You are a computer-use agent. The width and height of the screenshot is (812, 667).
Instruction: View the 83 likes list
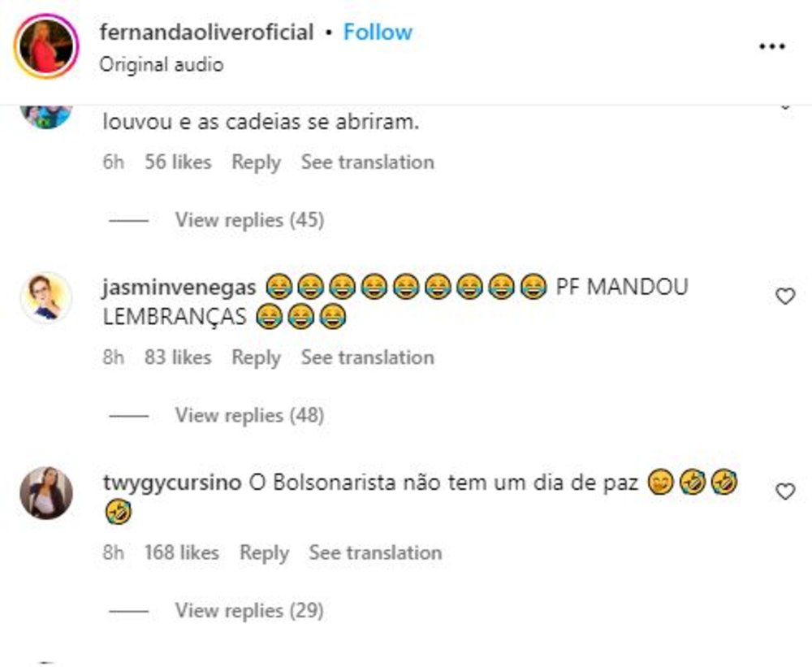[x=178, y=357]
